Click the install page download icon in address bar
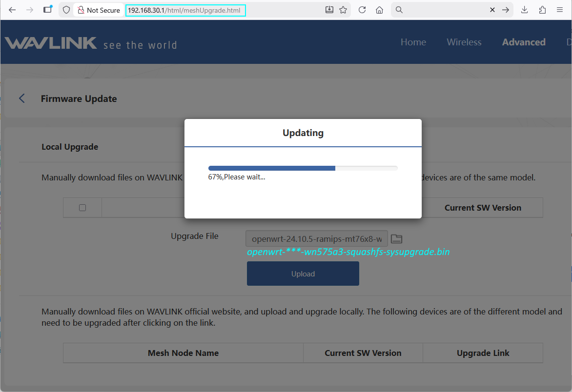Viewport: 572px width, 392px height. point(329,10)
